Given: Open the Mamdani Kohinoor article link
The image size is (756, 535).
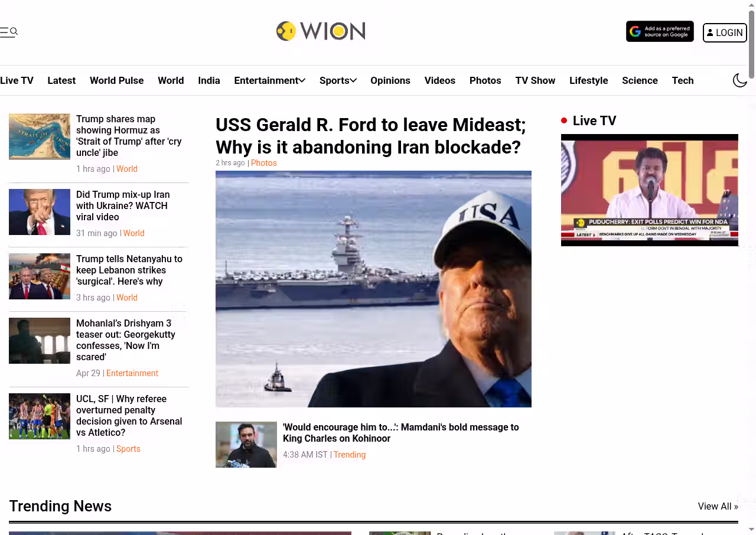Looking at the screenshot, I should [x=400, y=433].
